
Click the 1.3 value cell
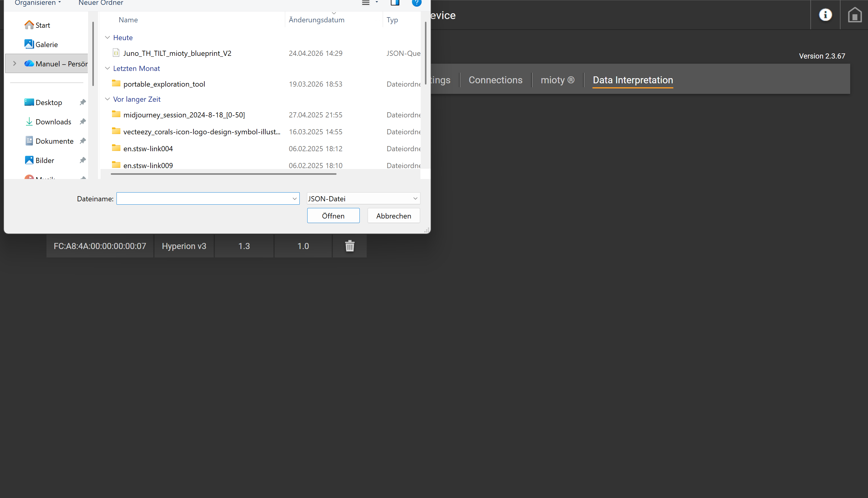244,246
